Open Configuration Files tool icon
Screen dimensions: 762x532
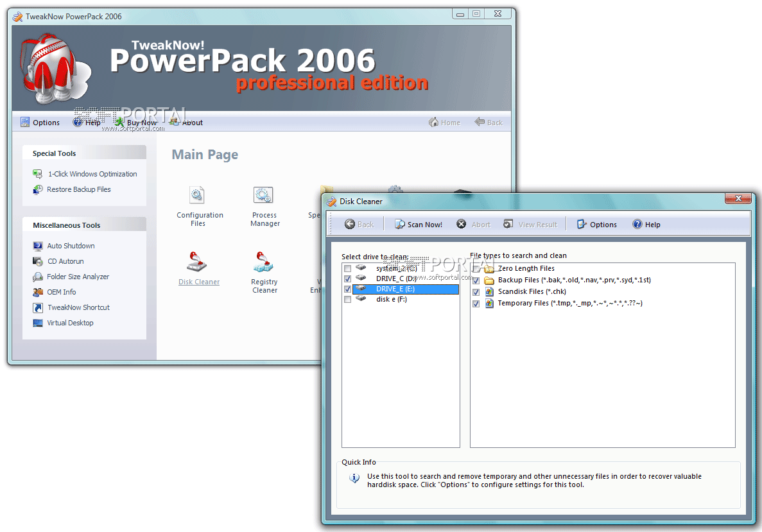click(197, 195)
